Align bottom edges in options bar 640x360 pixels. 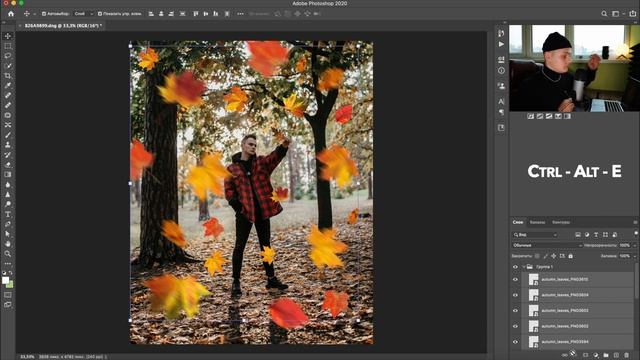pos(216,14)
